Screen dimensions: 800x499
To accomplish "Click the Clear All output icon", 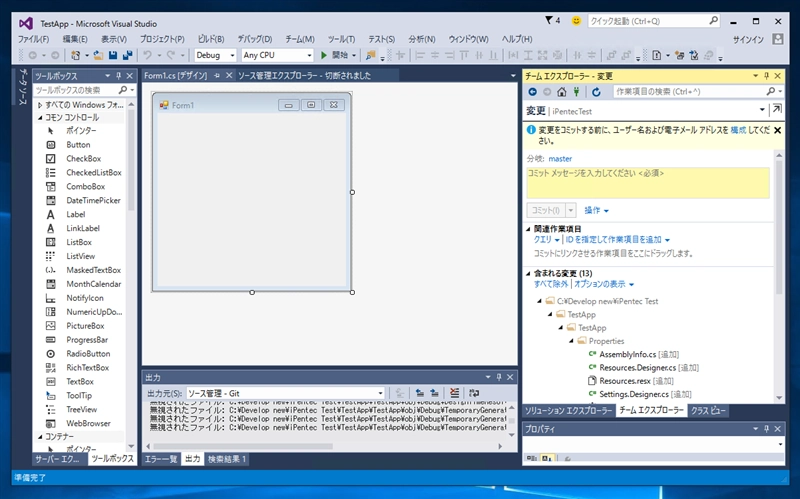I will [455, 393].
